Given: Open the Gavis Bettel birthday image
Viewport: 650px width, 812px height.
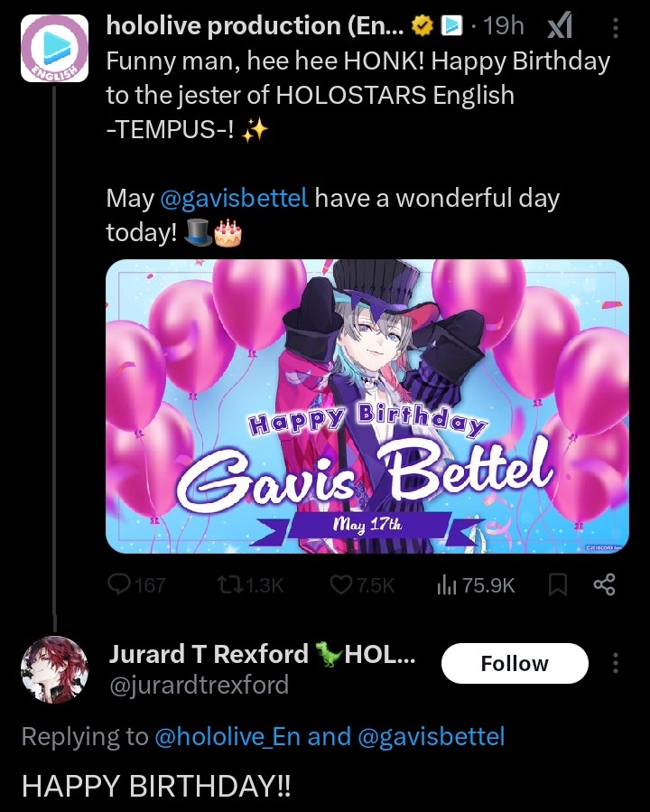Looking at the screenshot, I should coord(367,406).
